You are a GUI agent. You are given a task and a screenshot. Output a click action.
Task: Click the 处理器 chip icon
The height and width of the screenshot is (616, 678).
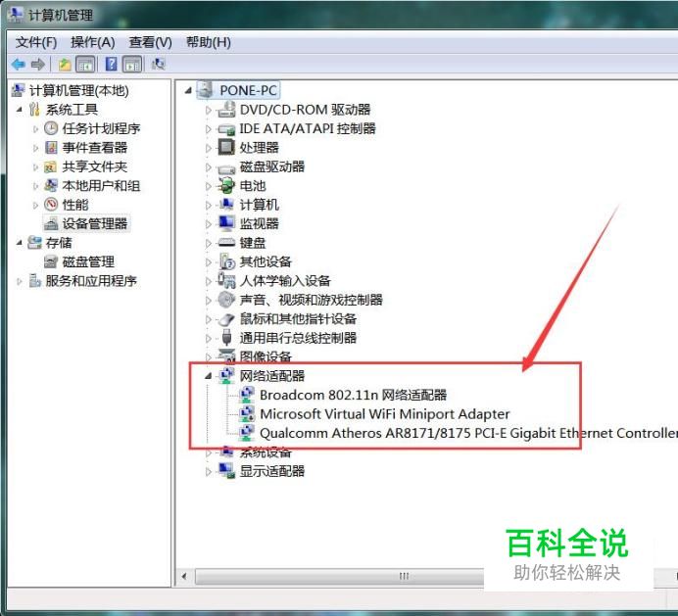(226, 148)
